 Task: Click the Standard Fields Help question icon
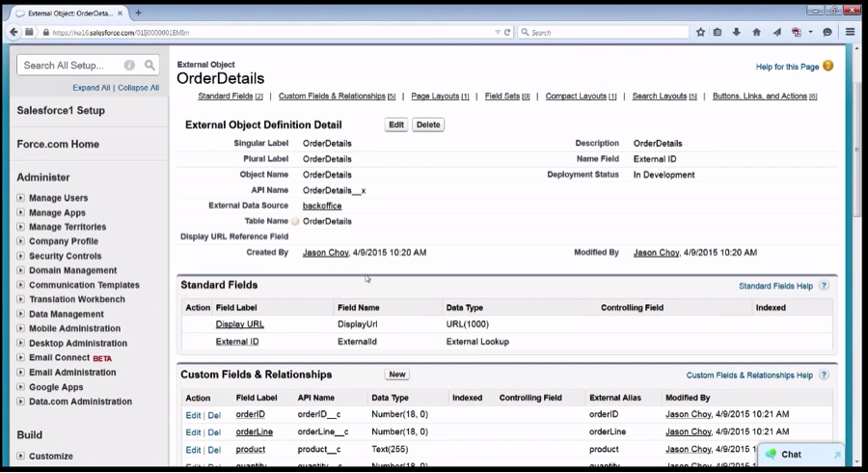pos(824,286)
